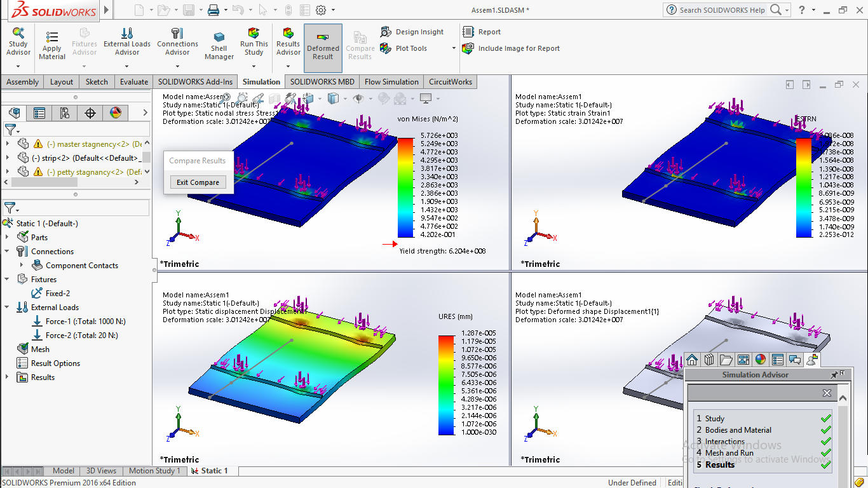Open the View Palette tab in the Task Pane
The image size is (868, 488).
click(x=743, y=360)
